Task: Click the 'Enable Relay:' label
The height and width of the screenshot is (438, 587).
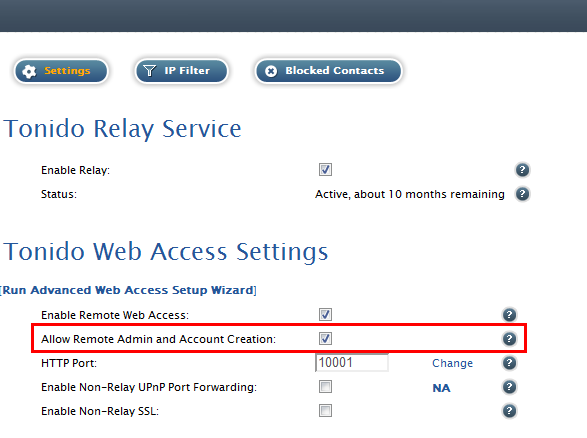Action: click(x=75, y=170)
